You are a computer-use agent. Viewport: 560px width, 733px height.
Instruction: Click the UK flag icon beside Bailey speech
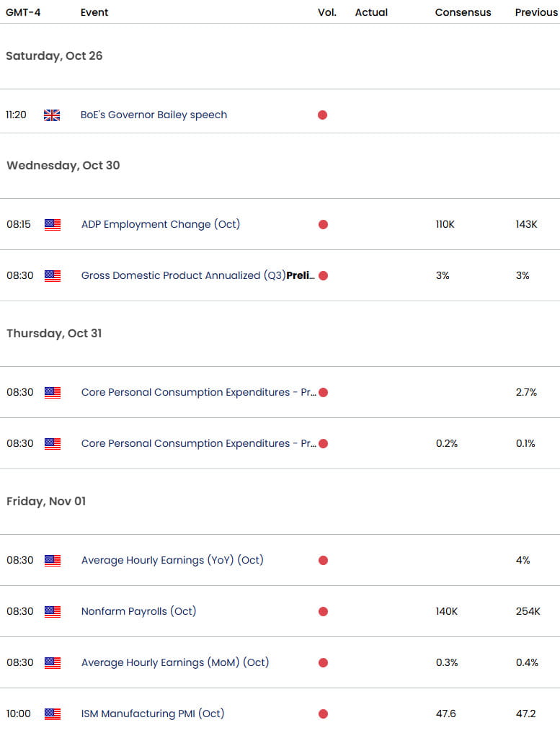51,115
